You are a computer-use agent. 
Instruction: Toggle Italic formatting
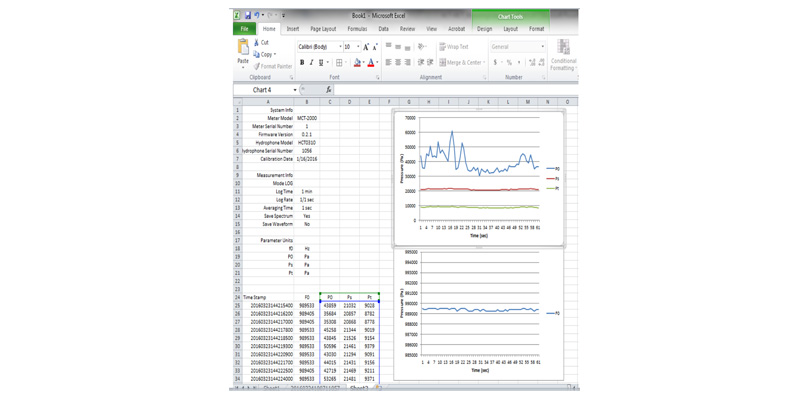pos(311,63)
